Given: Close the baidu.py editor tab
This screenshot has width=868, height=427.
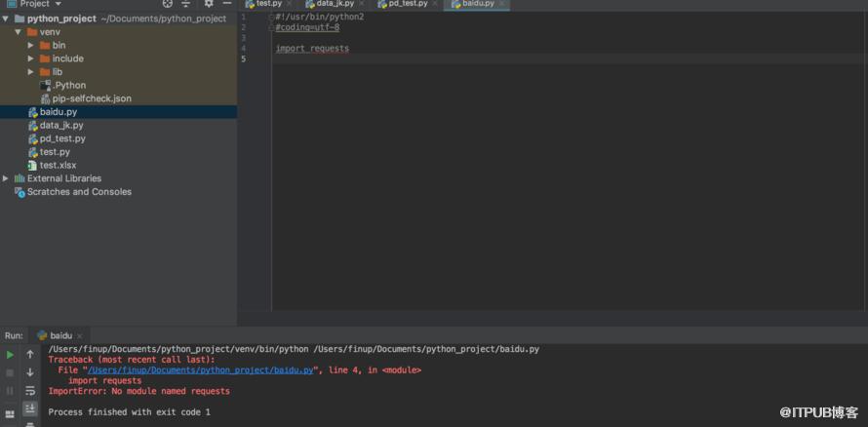Looking at the screenshot, I should click(x=501, y=3).
